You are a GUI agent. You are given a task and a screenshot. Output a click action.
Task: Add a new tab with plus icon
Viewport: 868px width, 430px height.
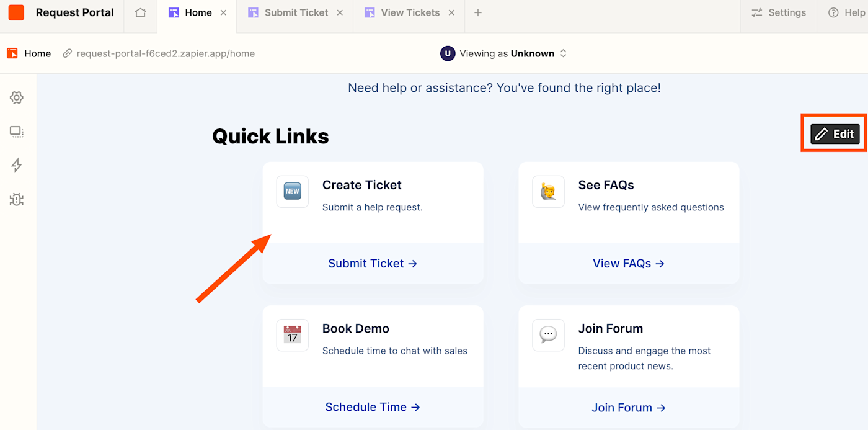point(477,12)
